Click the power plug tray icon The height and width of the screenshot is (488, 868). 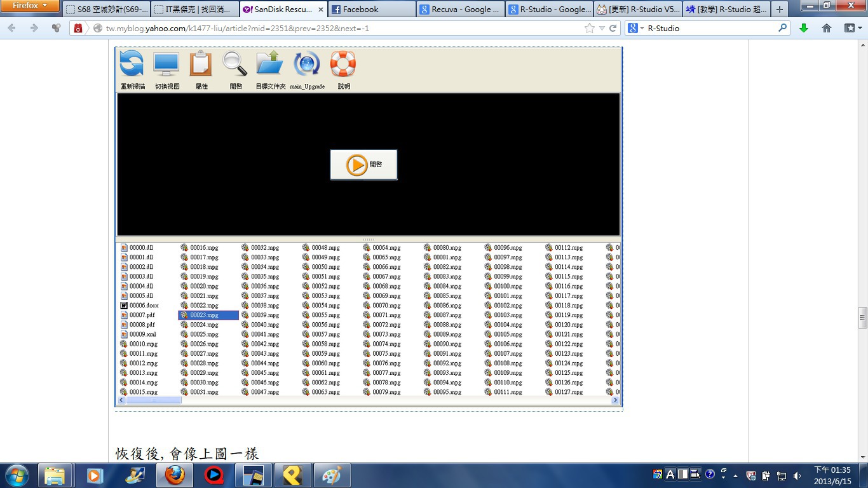(766, 475)
